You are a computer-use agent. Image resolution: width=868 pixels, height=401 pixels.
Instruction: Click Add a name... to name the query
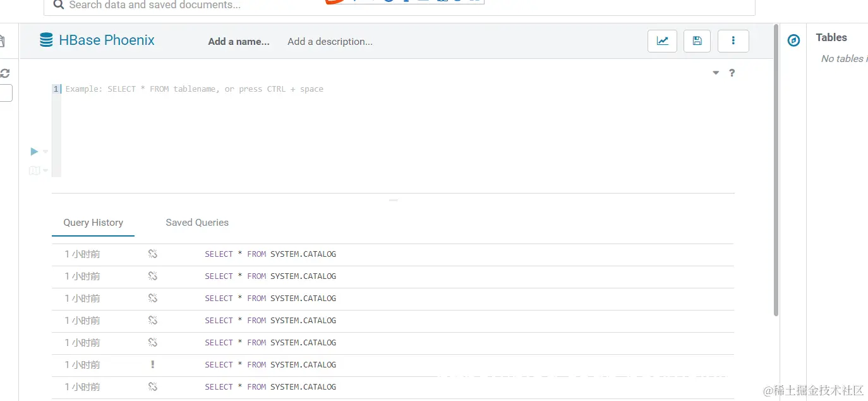point(239,42)
